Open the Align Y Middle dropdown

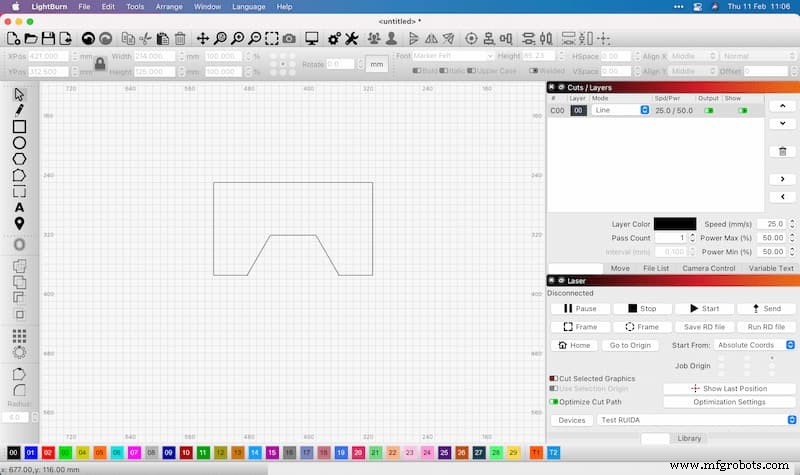(693, 71)
